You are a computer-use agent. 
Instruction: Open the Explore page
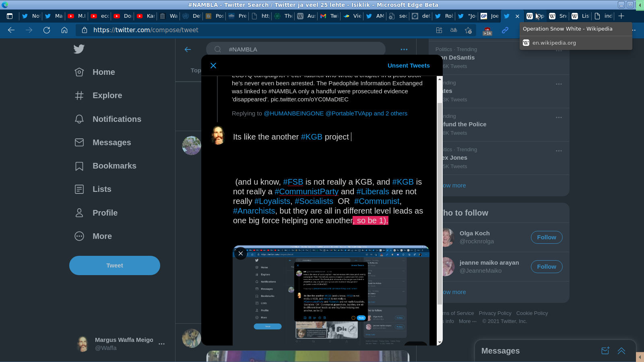click(98, 96)
